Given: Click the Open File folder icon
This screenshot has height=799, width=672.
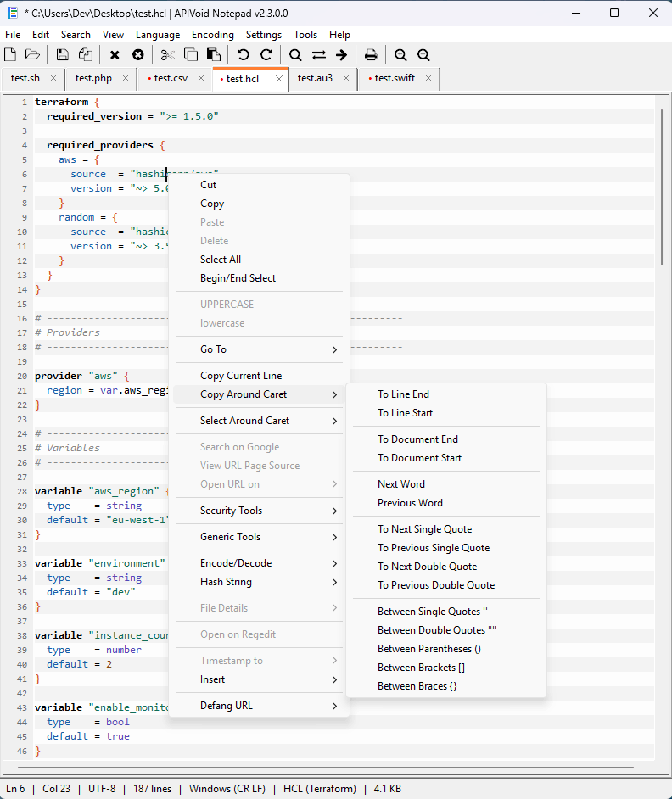Looking at the screenshot, I should click(x=32, y=54).
